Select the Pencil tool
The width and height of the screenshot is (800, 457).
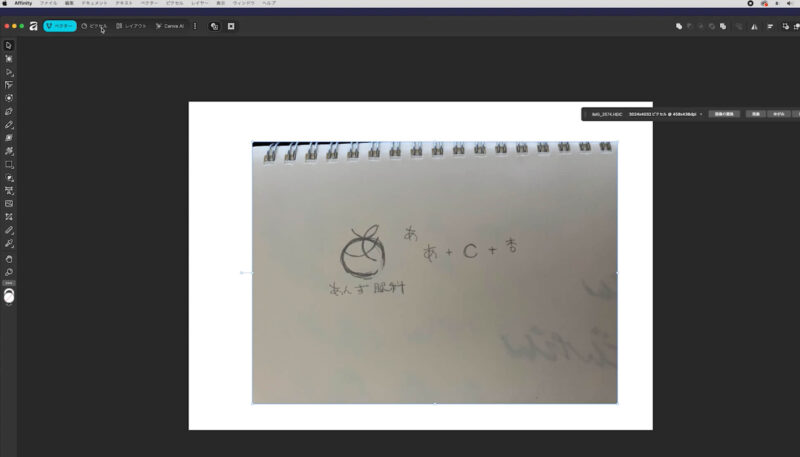(9, 125)
